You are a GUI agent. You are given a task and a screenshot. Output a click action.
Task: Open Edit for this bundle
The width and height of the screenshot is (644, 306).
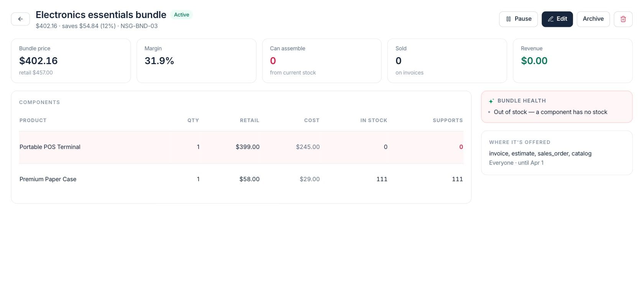557,19
